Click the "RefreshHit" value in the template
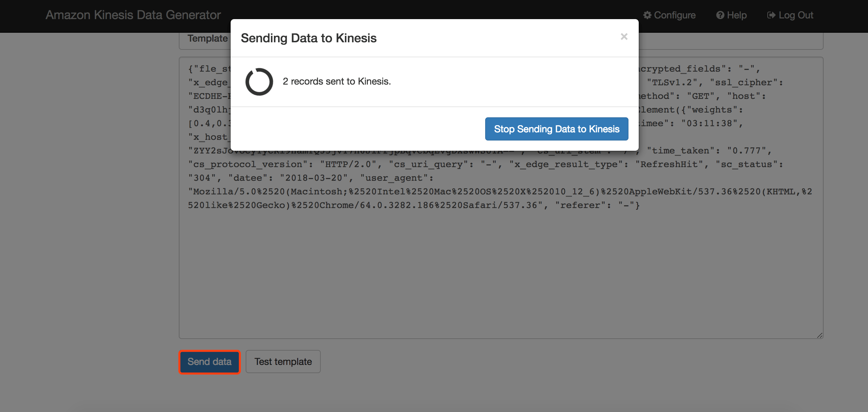Viewport: 868px width, 412px height. coord(669,164)
